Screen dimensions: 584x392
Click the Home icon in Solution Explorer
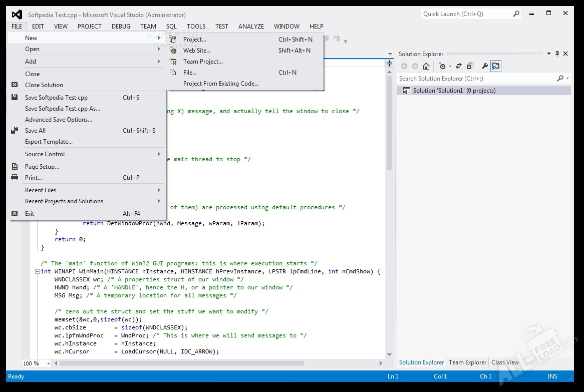click(x=426, y=66)
